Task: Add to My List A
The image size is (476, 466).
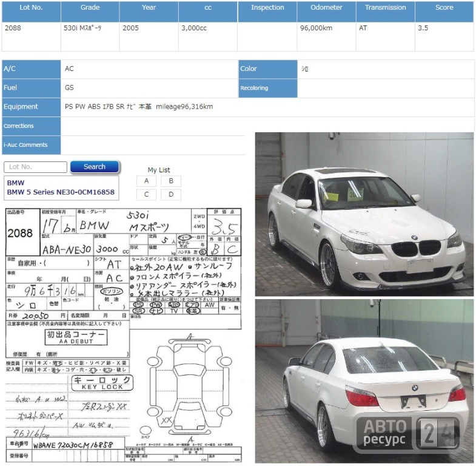Action: pos(146,181)
